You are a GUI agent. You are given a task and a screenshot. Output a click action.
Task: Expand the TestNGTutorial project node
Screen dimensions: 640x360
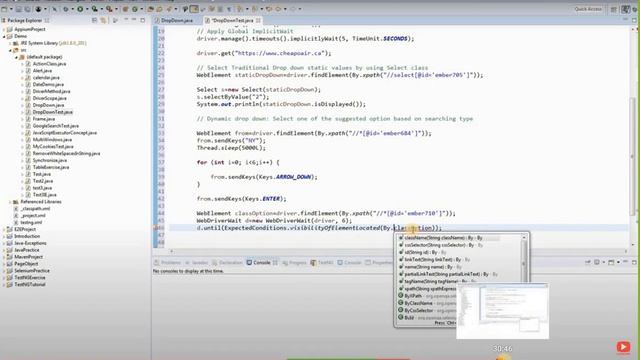click(x=4, y=284)
